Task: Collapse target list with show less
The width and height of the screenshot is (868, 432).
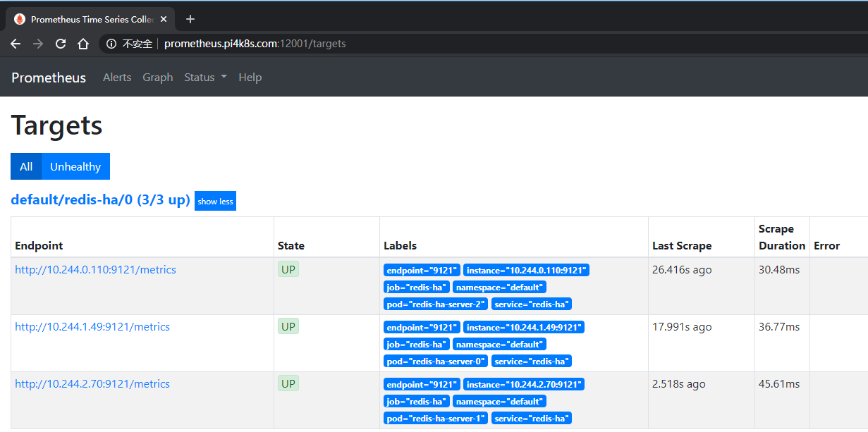Action: 215,201
